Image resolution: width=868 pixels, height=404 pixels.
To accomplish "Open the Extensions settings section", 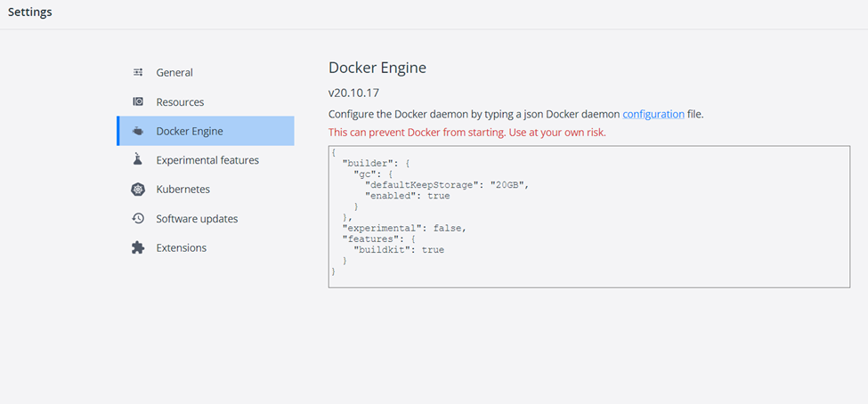I will (206, 248).
